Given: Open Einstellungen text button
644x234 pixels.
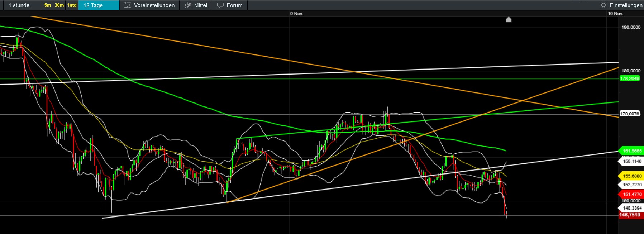Looking at the screenshot, I should click(x=626, y=5).
